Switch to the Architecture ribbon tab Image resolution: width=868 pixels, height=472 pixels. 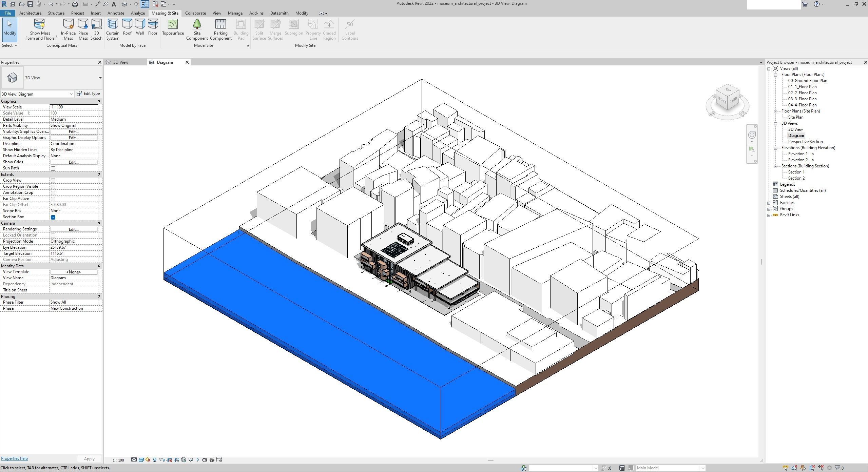pyautogui.click(x=30, y=13)
